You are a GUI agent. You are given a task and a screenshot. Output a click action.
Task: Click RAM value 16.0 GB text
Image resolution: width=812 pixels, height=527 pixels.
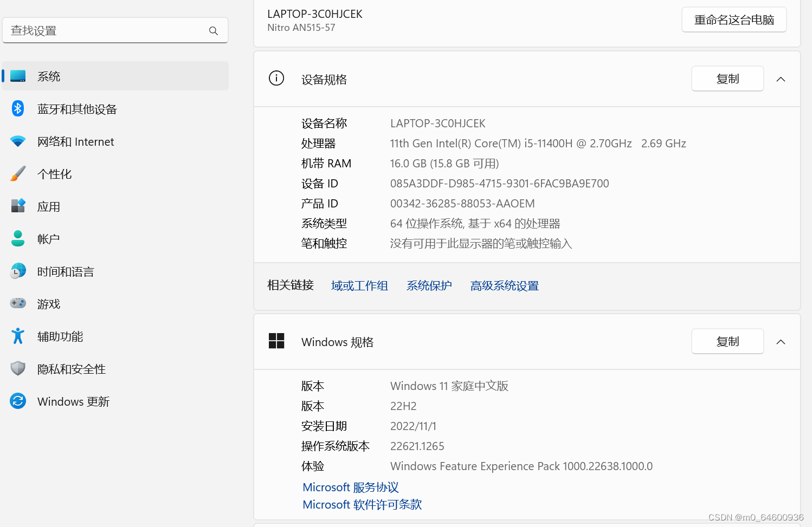coord(444,164)
